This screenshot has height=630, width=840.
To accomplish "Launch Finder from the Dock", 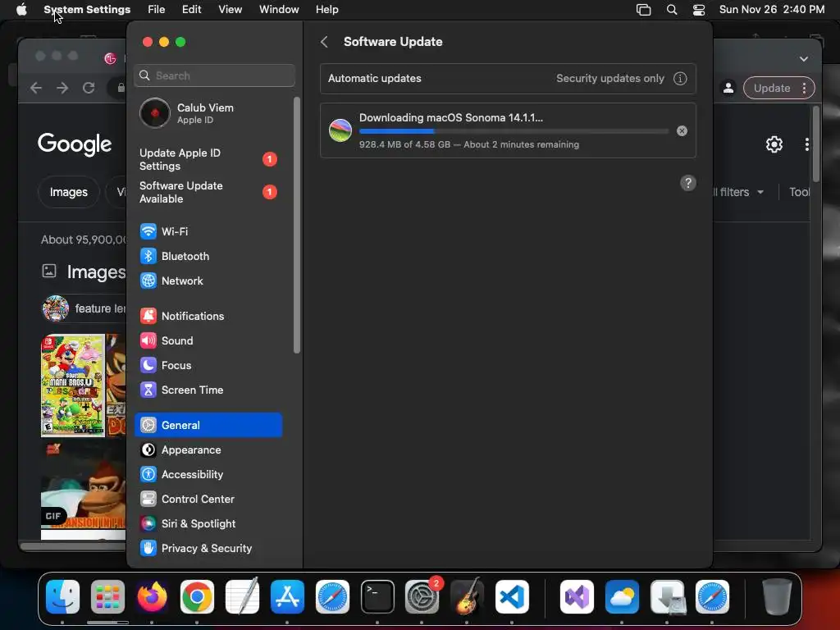I will 62,597.
